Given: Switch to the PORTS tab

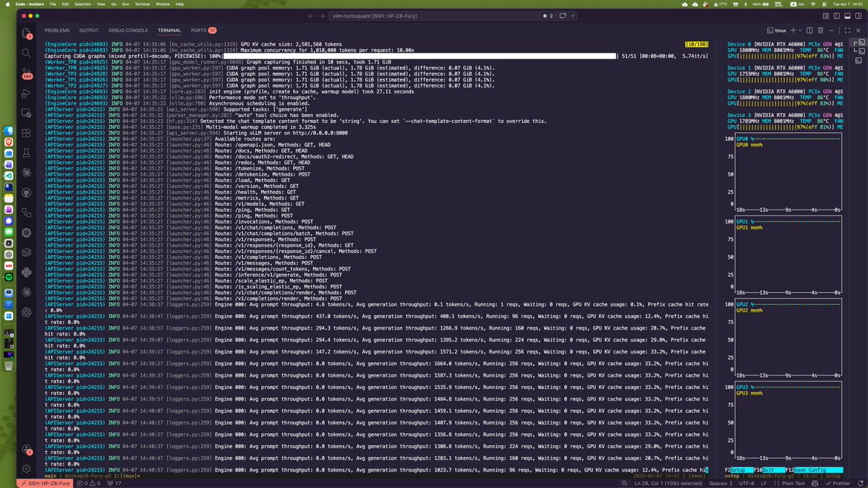Looking at the screenshot, I should (x=203, y=30).
